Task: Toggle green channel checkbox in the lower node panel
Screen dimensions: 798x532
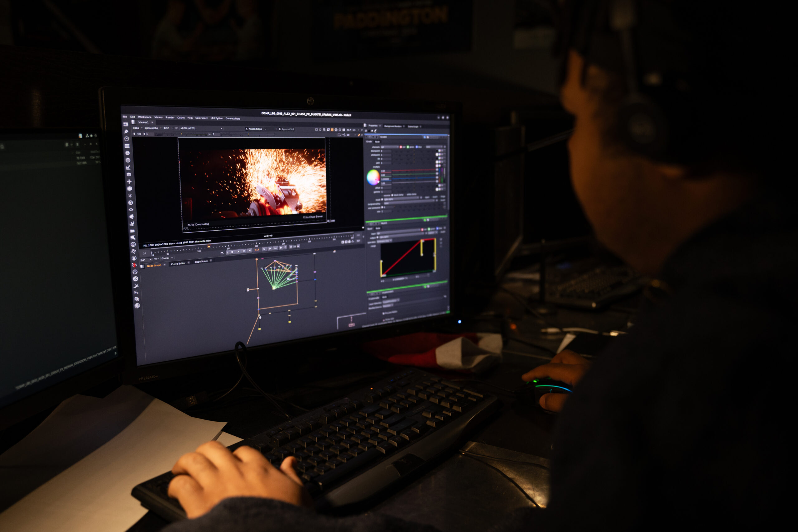Action: 429,229
